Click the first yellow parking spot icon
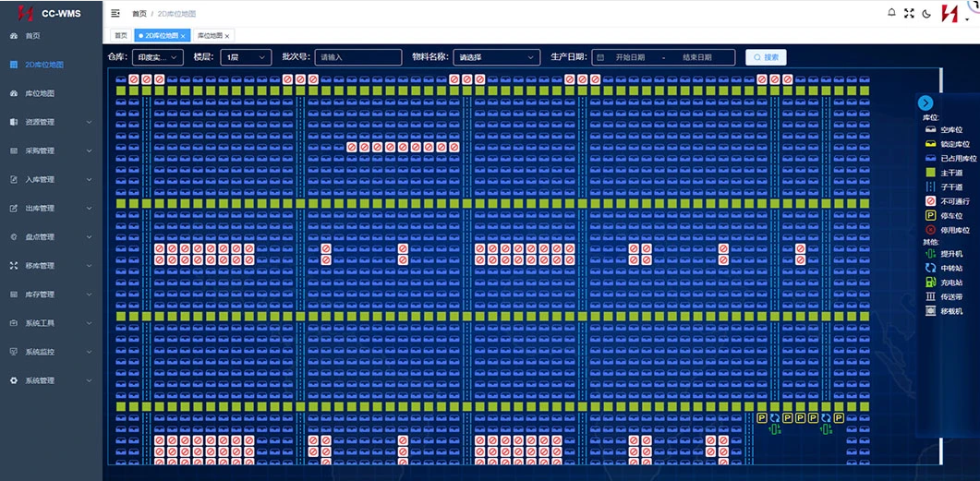Screen dimensions: 980x481 pyautogui.click(x=762, y=418)
